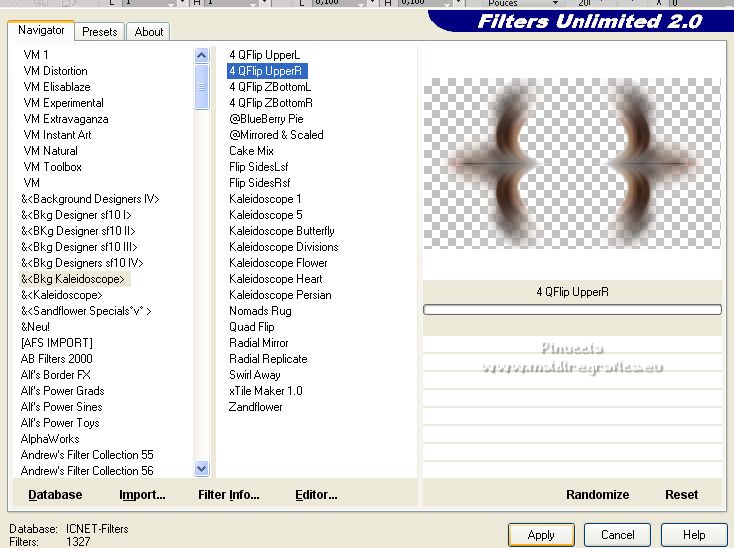Screen dimensions: 734x548
Task: Select Alf's Power Sines category
Action: pos(61,407)
